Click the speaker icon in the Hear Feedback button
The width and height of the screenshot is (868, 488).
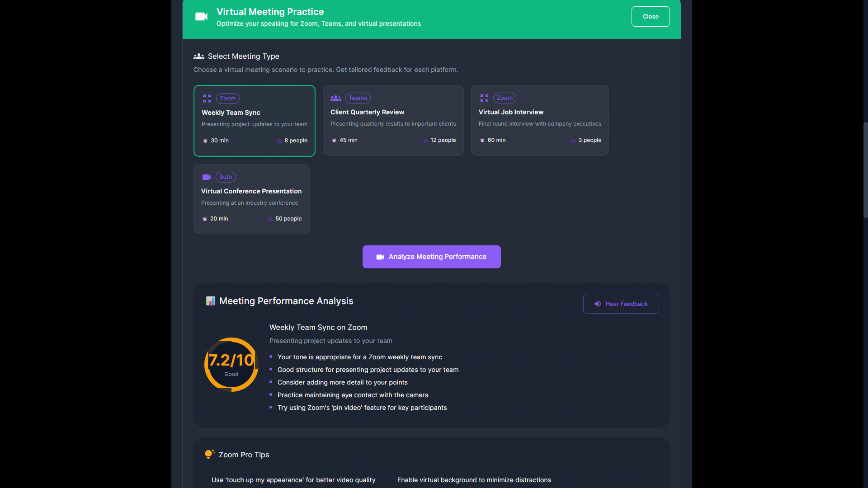(x=597, y=304)
